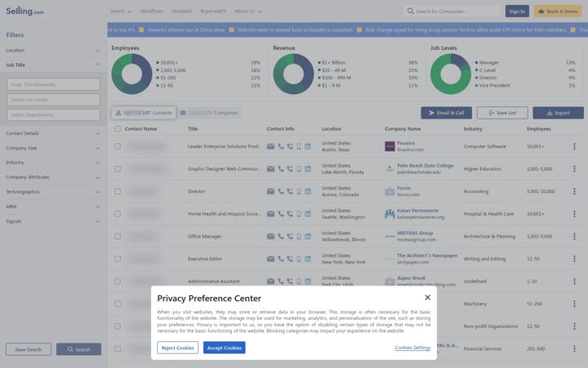The height and width of the screenshot is (368, 588).
Task: Click the phone icon in Palm Beach State College row
Action: click(280, 169)
